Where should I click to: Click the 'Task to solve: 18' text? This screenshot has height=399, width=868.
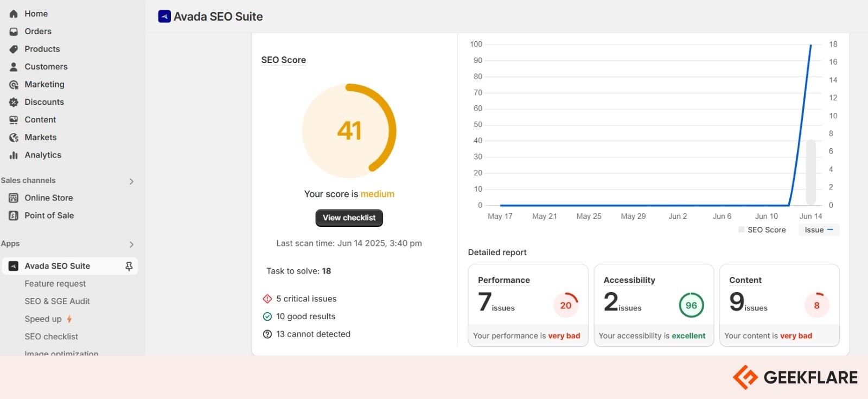[299, 271]
